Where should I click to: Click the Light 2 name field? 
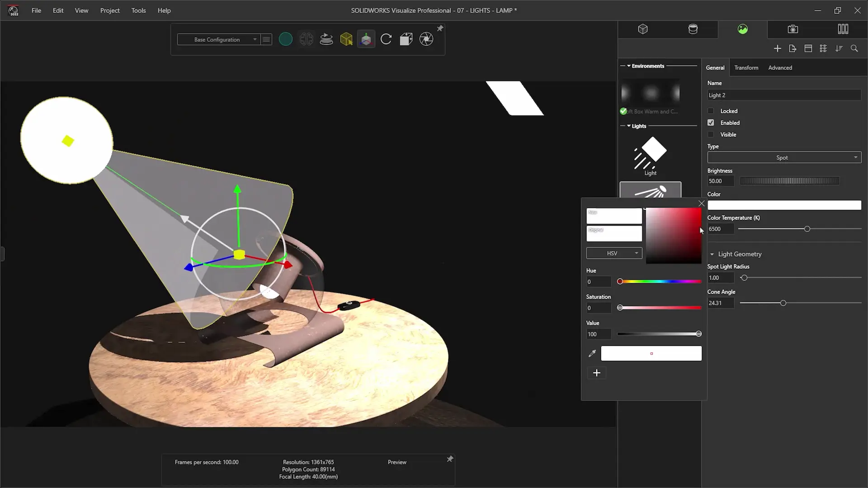[x=783, y=95]
